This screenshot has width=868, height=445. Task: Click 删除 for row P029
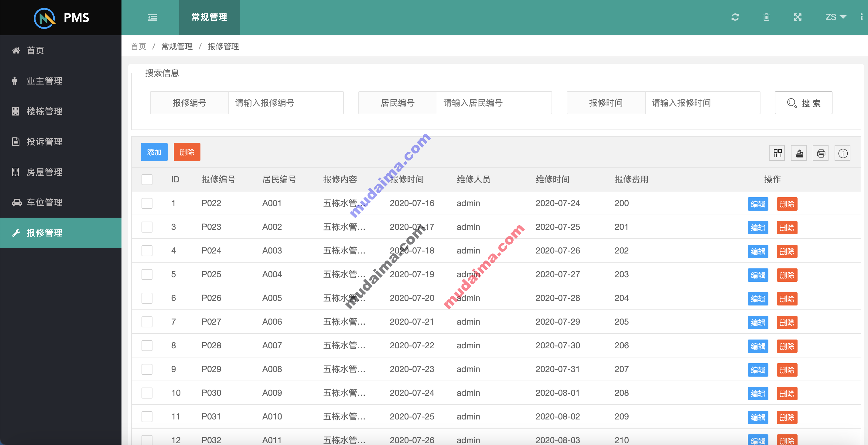tap(787, 370)
